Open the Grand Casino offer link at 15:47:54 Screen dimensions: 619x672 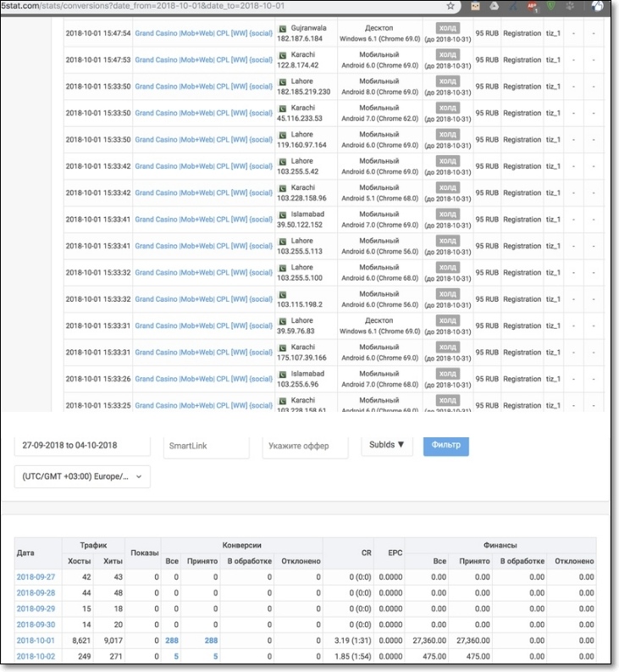203,33
